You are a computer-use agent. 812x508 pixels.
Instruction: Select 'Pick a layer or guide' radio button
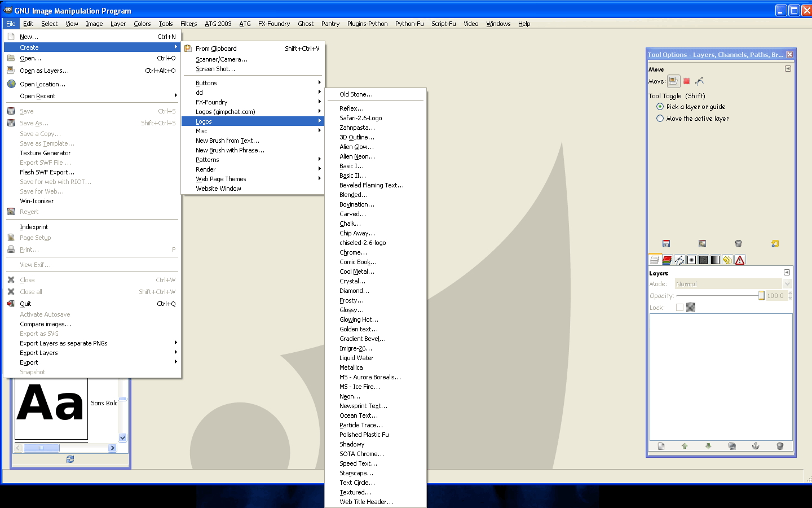tap(660, 107)
